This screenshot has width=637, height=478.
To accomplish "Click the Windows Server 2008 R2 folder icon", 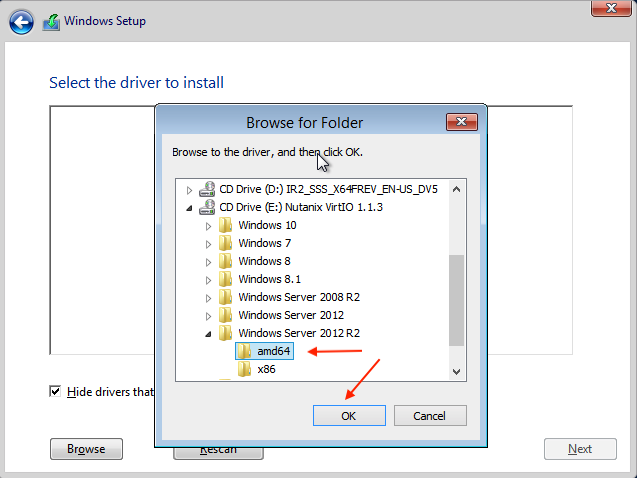I will [225, 297].
